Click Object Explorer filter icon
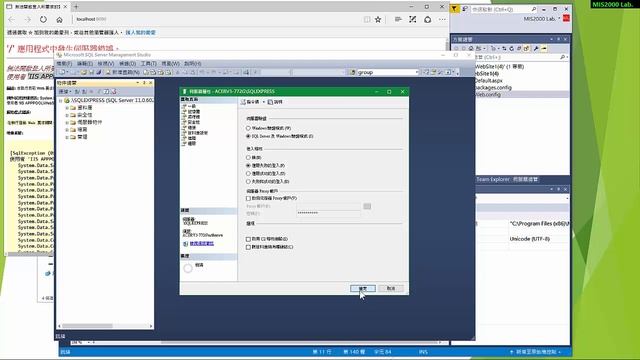The image size is (640, 360). coord(98,91)
